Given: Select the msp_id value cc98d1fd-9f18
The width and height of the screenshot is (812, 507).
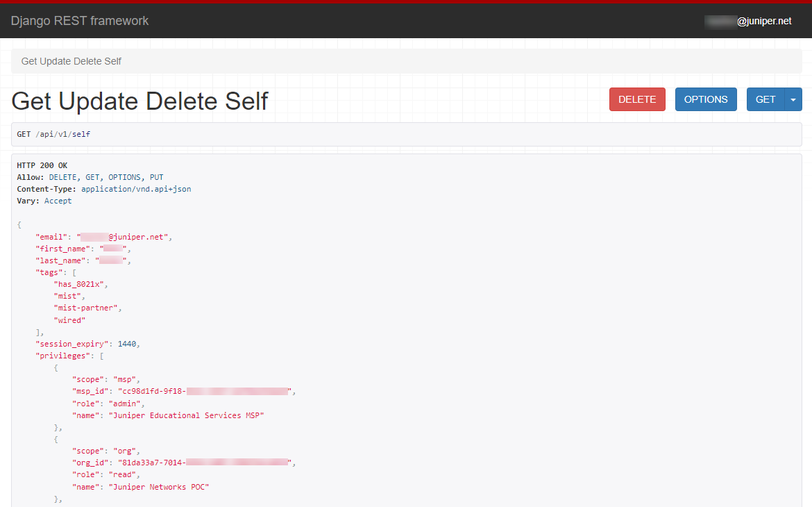Looking at the screenshot, I should pos(205,392).
